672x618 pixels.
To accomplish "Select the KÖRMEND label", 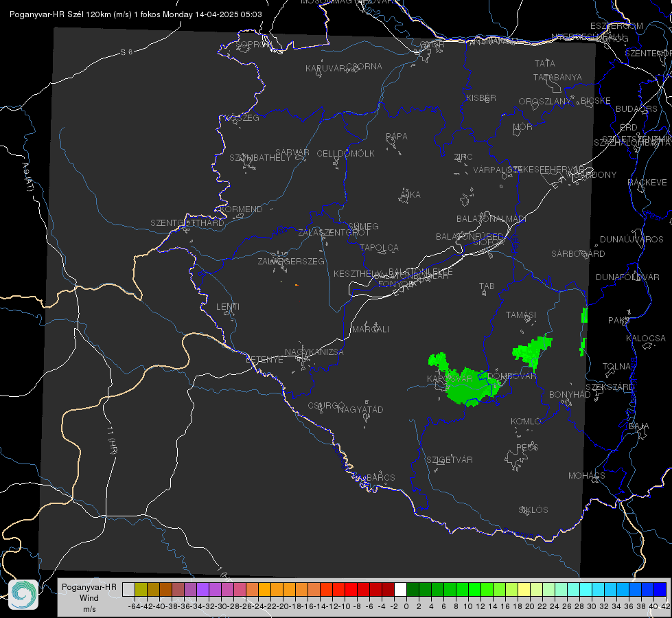I will pos(240,209).
